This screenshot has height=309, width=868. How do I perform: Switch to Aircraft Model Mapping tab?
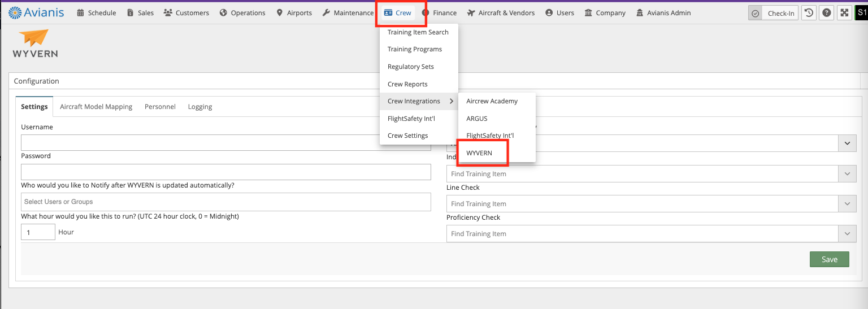click(x=96, y=107)
